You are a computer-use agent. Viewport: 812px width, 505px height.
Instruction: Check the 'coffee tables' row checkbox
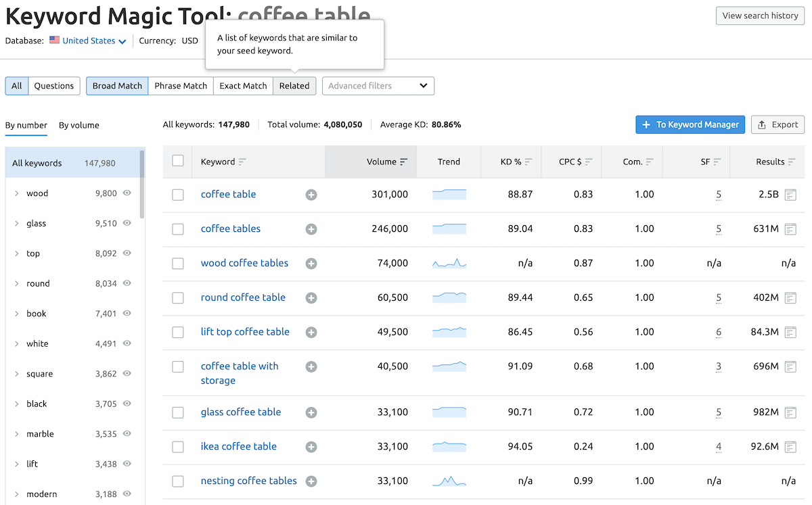click(x=178, y=229)
